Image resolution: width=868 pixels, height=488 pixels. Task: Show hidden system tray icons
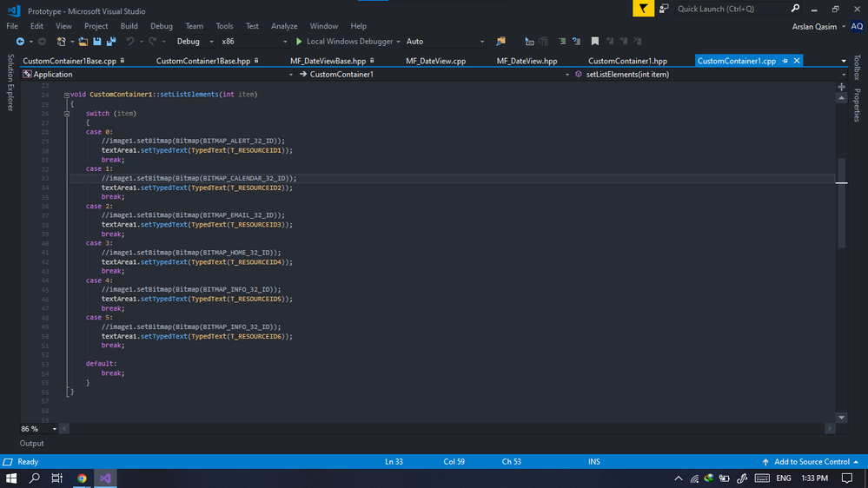coord(678,478)
